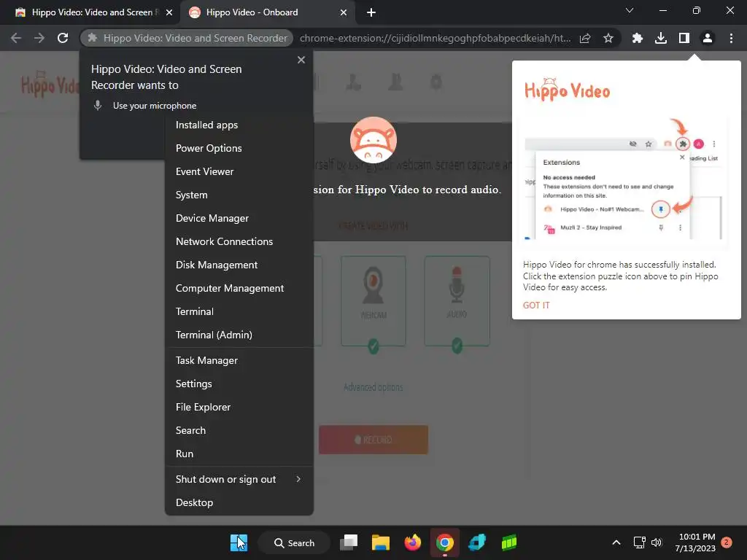This screenshot has width=747, height=560.
Task: Launch Device Manager from the menu
Action: pyautogui.click(x=239, y=218)
